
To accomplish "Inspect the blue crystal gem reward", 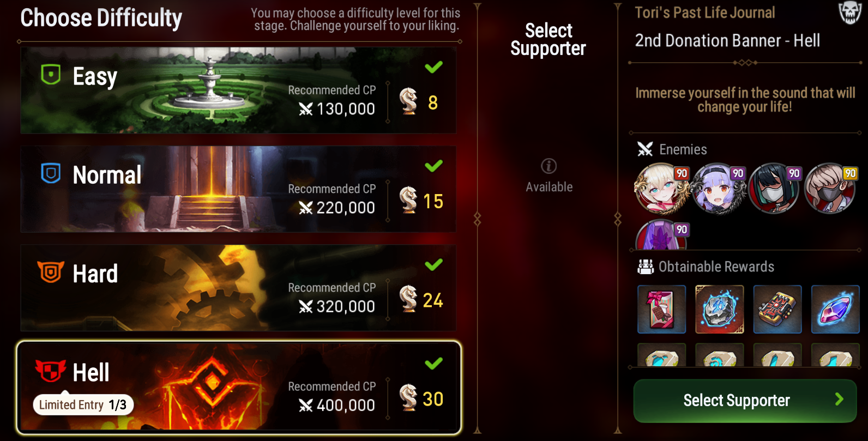I will (835, 309).
